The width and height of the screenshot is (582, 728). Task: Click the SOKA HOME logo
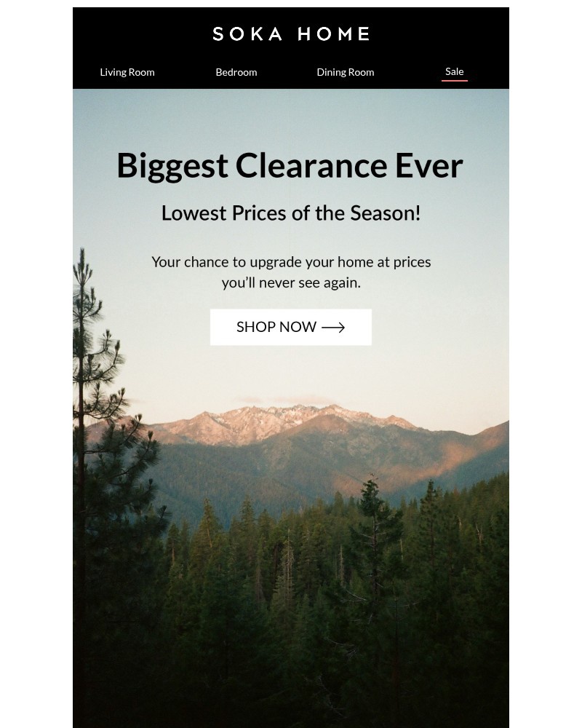291,34
